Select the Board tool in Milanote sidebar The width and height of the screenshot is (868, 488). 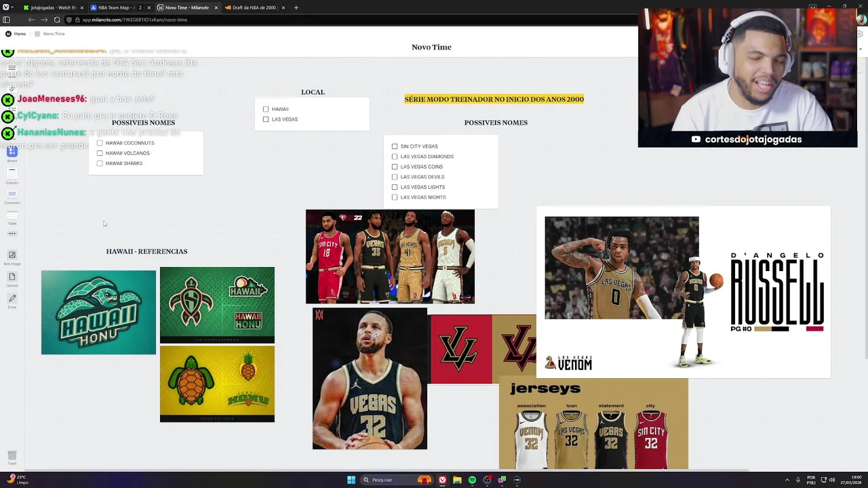(12, 153)
